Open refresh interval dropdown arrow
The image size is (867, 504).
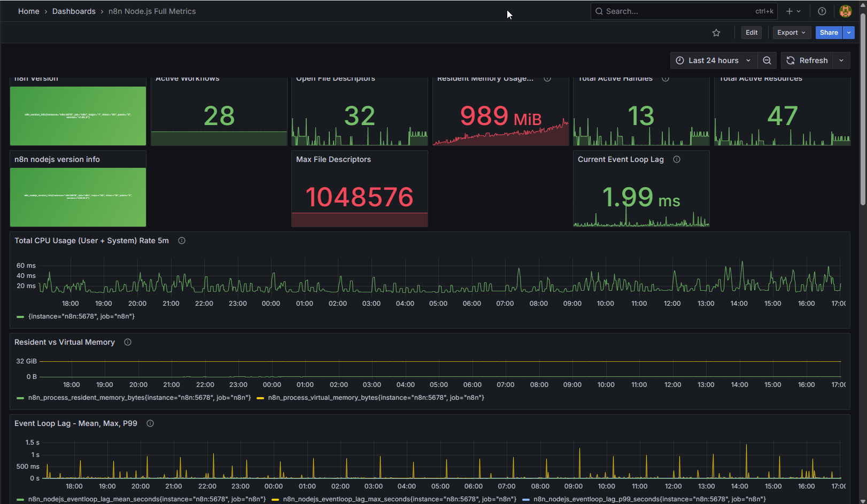click(841, 60)
